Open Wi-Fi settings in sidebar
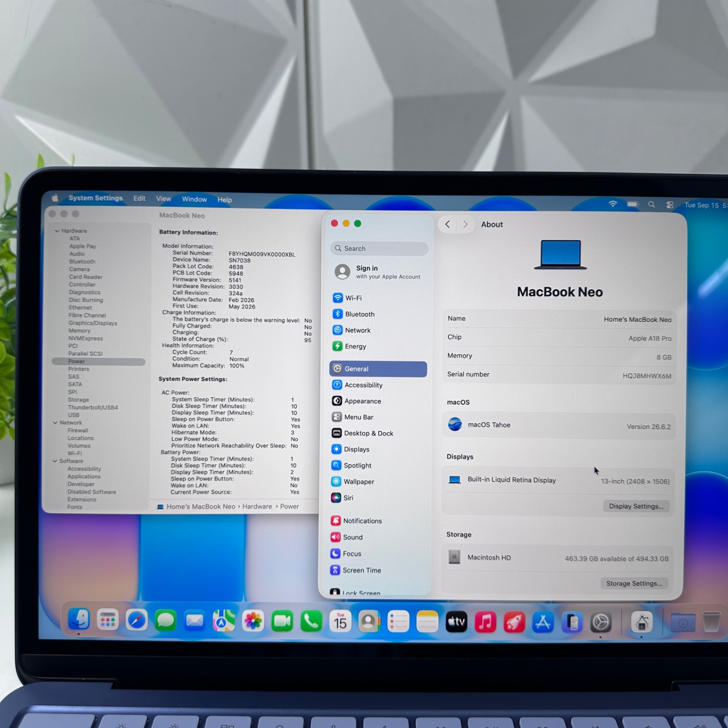 [347, 298]
